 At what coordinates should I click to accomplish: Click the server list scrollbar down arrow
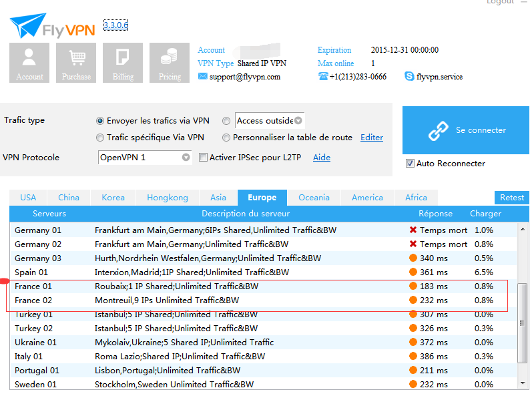coord(523,383)
